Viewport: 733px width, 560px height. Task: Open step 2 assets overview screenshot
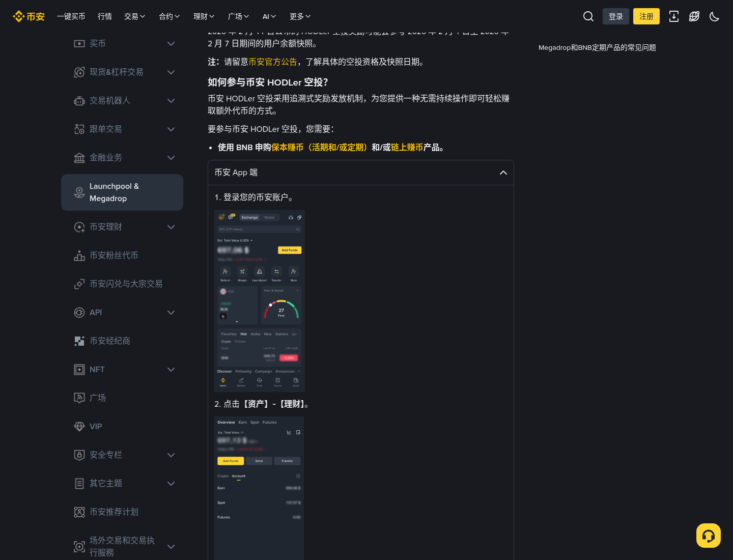click(x=259, y=488)
